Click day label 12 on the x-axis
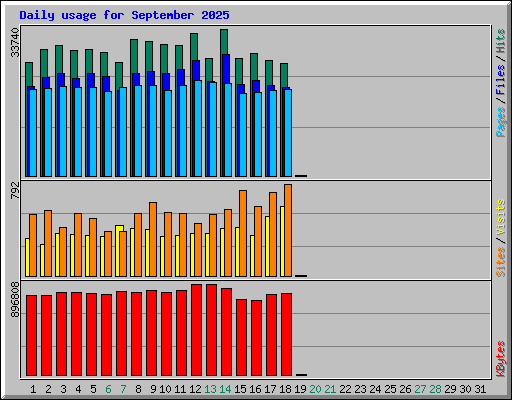 coord(195,389)
